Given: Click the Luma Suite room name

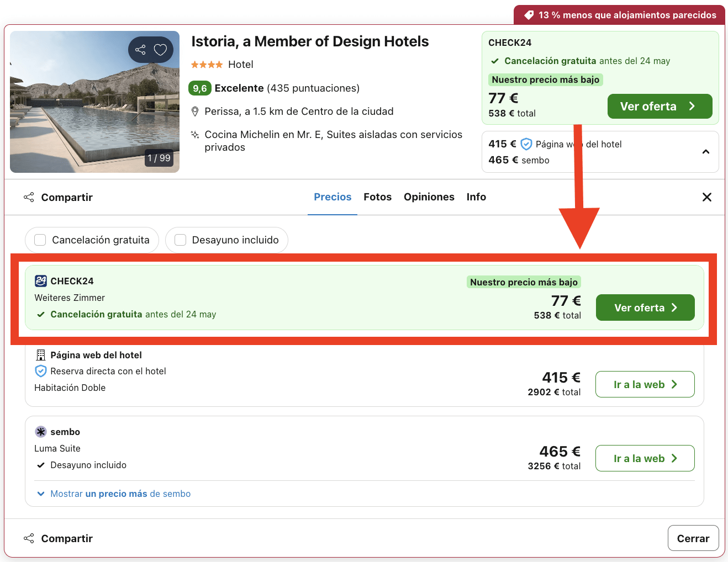Looking at the screenshot, I should click(x=57, y=448).
